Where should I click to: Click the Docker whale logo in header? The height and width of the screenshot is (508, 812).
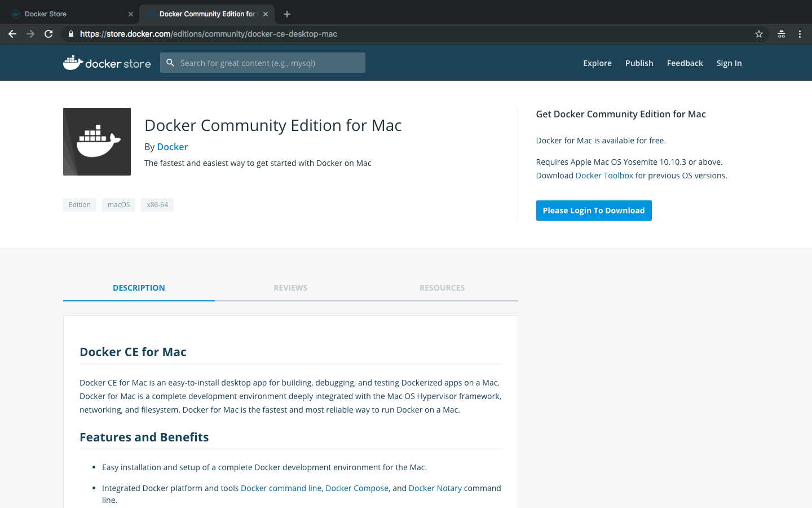coord(107,63)
